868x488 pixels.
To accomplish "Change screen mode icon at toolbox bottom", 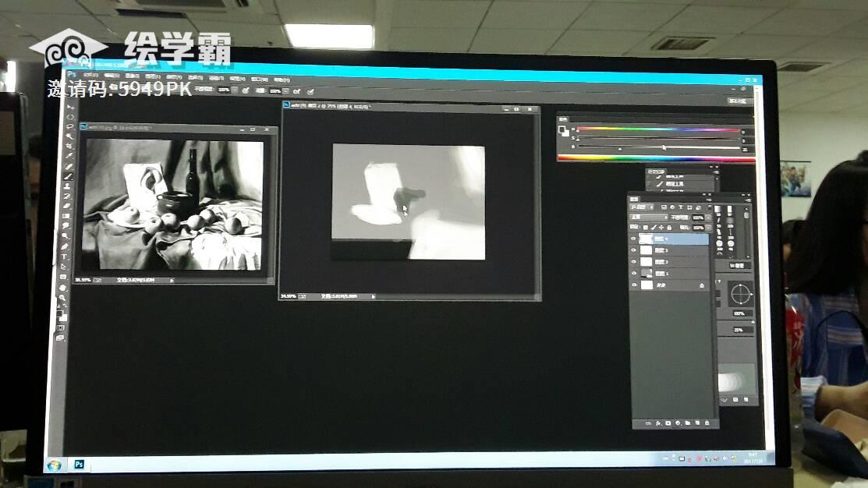I will pos(60,338).
